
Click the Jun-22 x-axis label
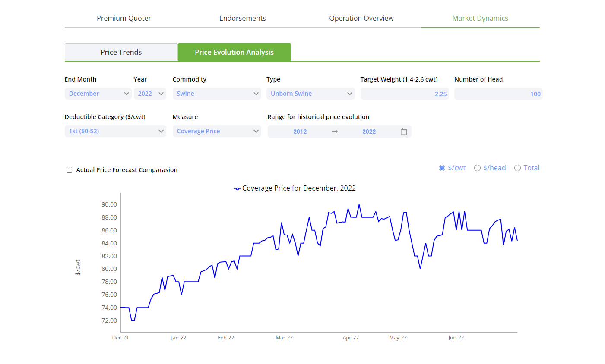pyautogui.click(x=456, y=338)
